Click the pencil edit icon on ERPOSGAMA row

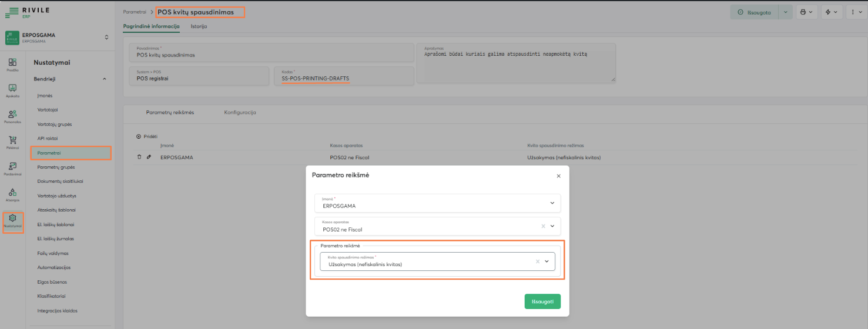click(x=149, y=157)
